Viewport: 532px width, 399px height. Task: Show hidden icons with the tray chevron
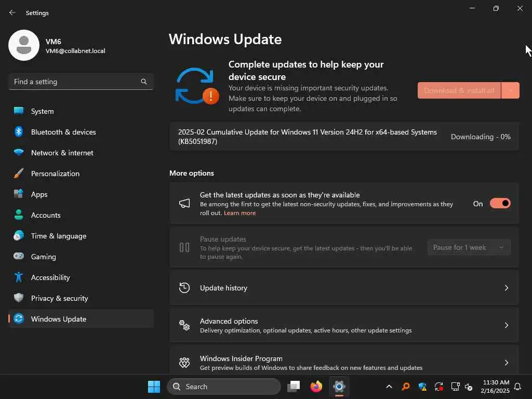point(389,387)
